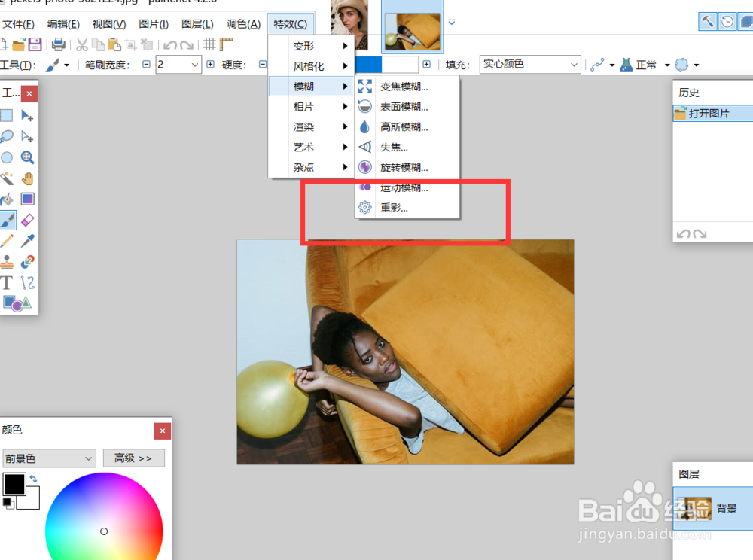
Task: Select the Pencil tool
Action: pos(7,241)
